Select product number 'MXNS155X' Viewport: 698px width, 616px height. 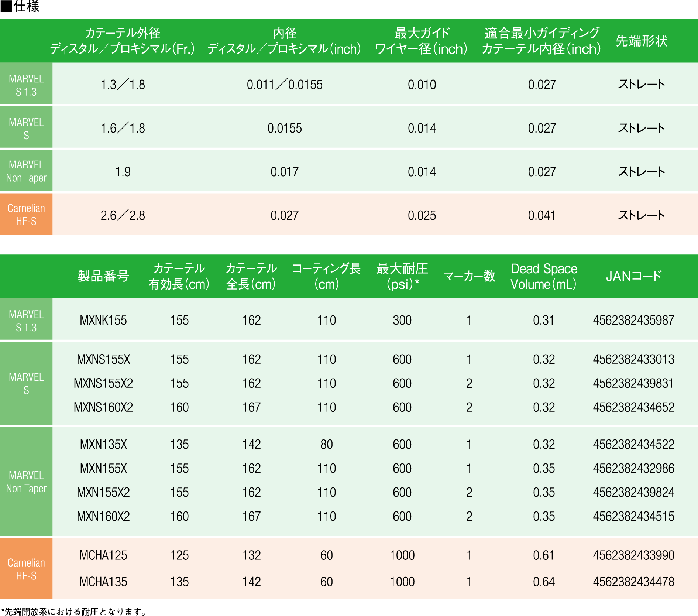103,359
